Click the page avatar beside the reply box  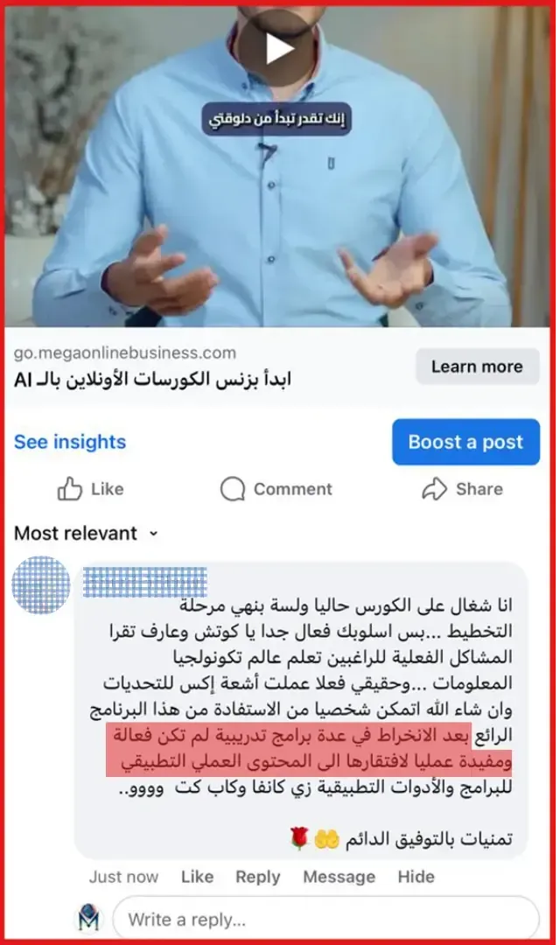click(x=89, y=919)
